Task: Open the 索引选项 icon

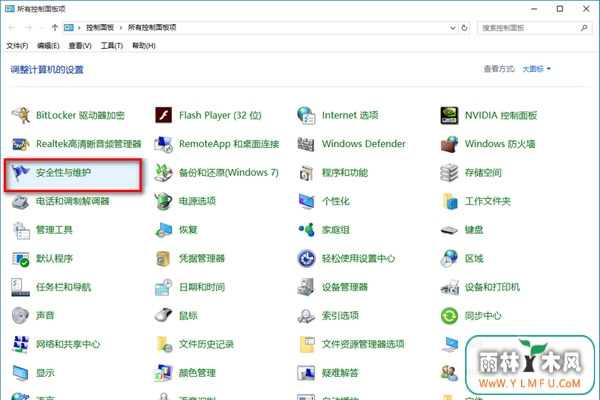Action: coord(306,316)
